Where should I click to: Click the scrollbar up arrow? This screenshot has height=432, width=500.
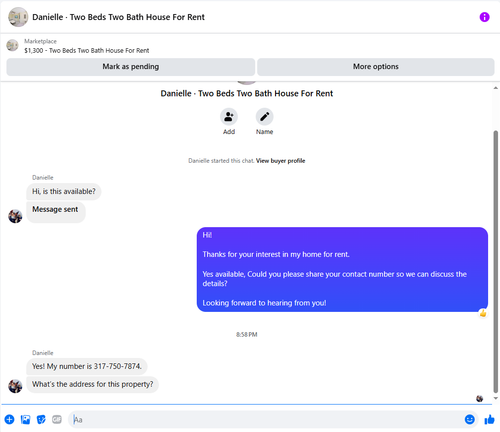click(496, 88)
